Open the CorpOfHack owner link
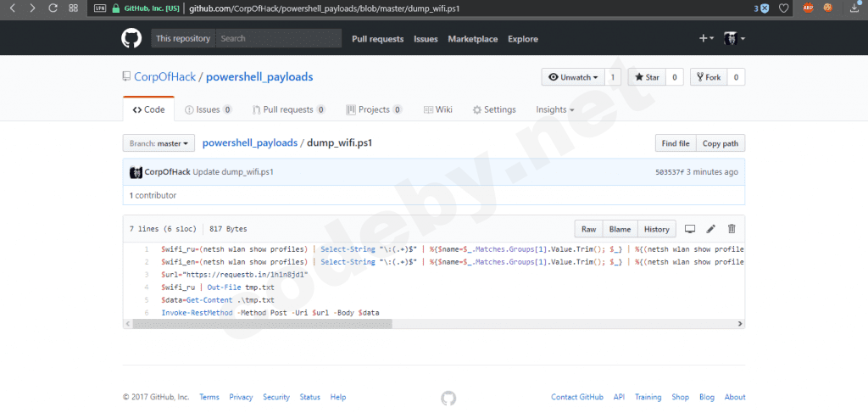This screenshot has height=413, width=868. pos(165,77)
